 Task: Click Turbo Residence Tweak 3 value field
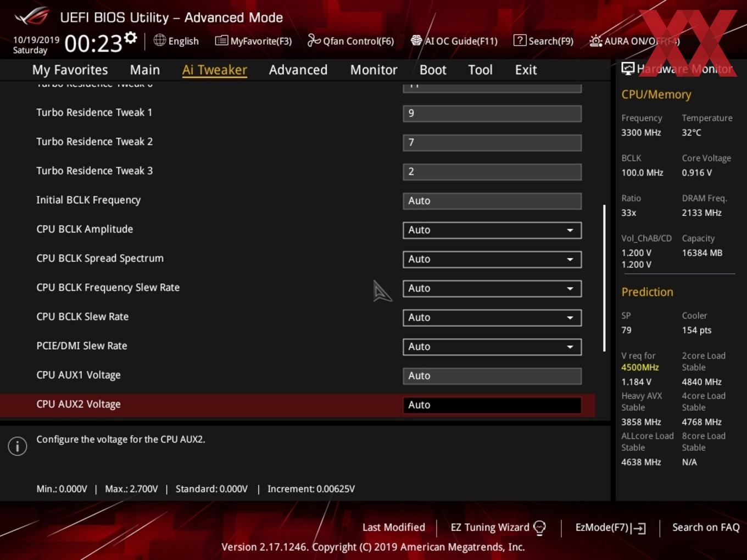492,172
